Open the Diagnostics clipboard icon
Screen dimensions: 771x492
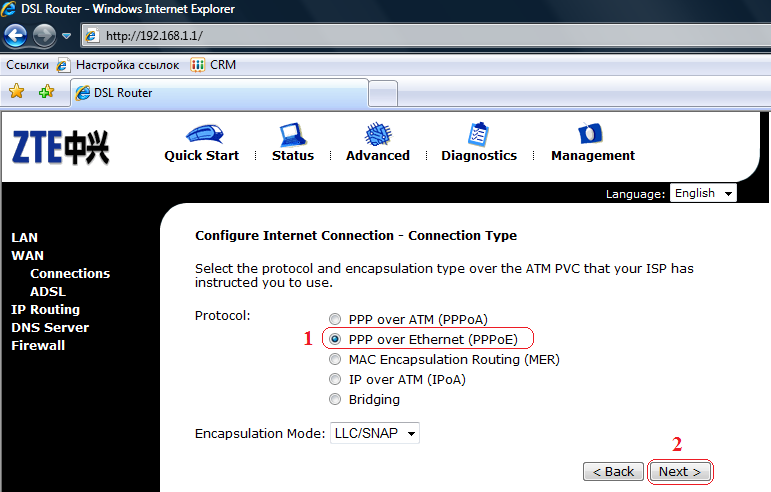click(x=478, y=134)
